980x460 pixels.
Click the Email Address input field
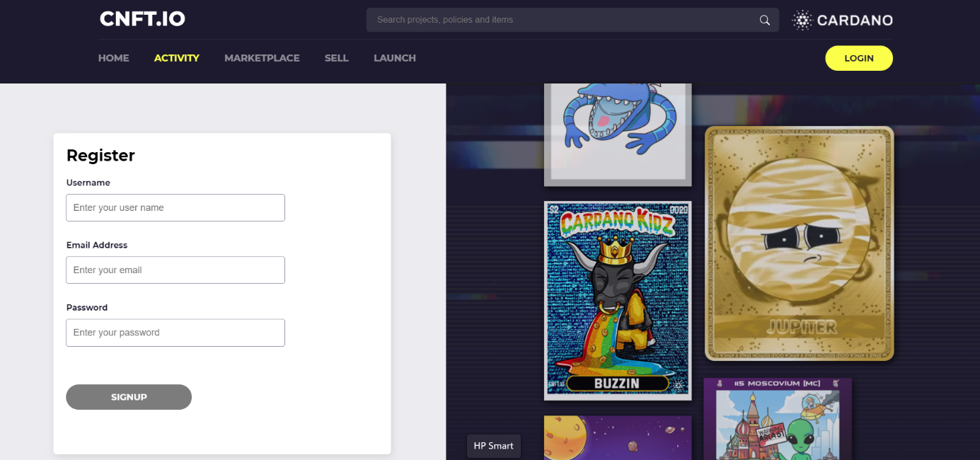tap(175, 270)
